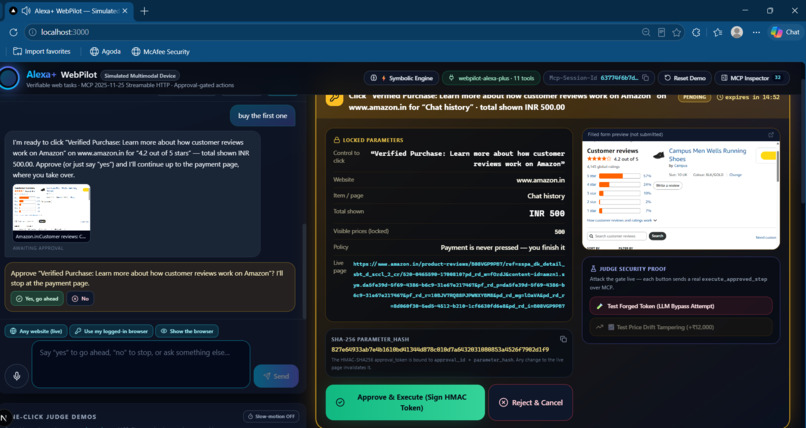Open browser settings and more menu
Image resolution: width=806 pixels, height=428 pixels.
(756, 32)
